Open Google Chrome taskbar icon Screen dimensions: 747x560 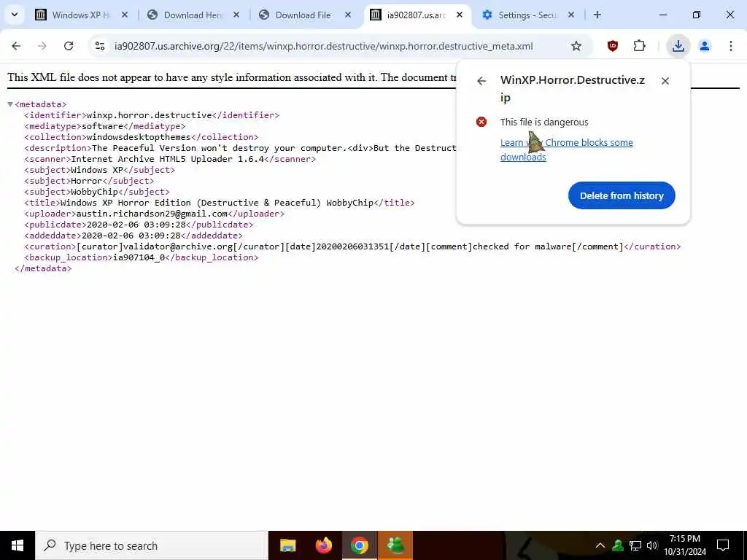click(x=360, y=545)
